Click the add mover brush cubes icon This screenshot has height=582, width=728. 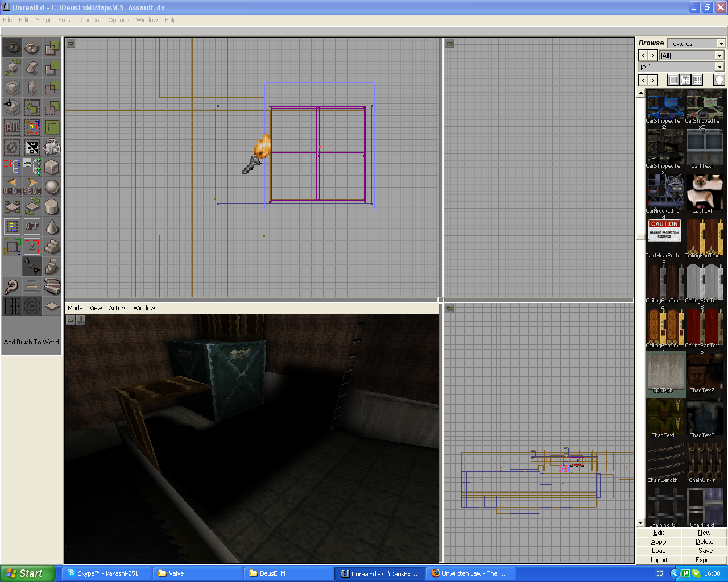[52, 147]
